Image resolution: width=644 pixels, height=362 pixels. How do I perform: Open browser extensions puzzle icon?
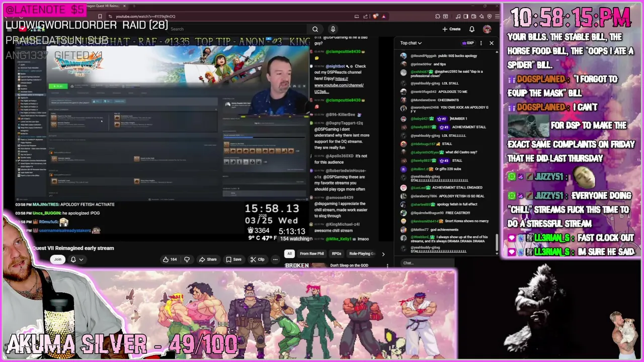click(x=437, y=16)
